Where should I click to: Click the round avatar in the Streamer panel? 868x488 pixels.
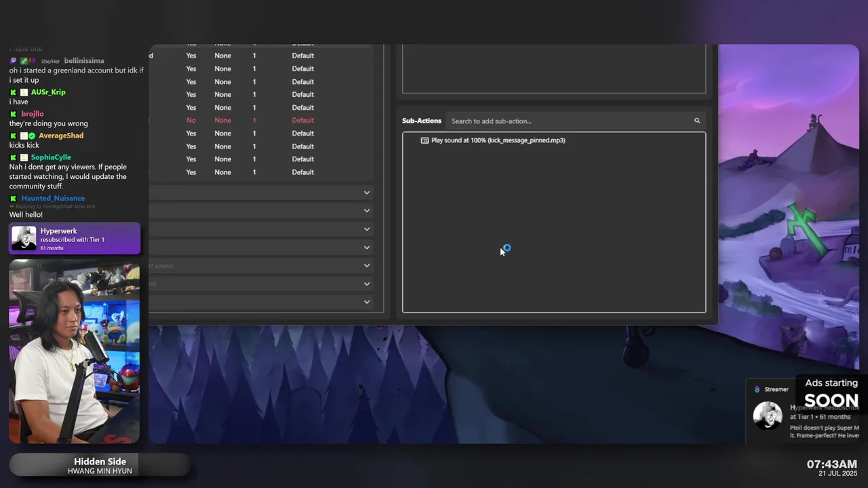[x=768, y=415]
